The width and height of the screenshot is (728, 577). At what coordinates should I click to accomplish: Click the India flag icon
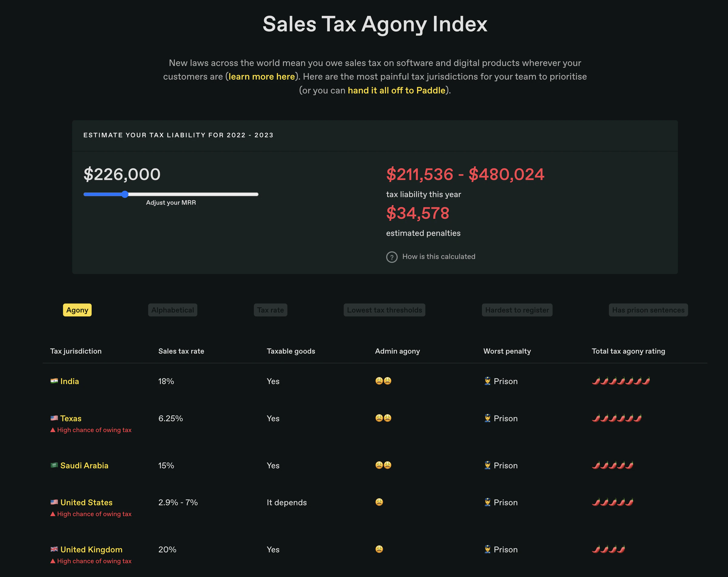pyautogui.click(x=54, y=381)
